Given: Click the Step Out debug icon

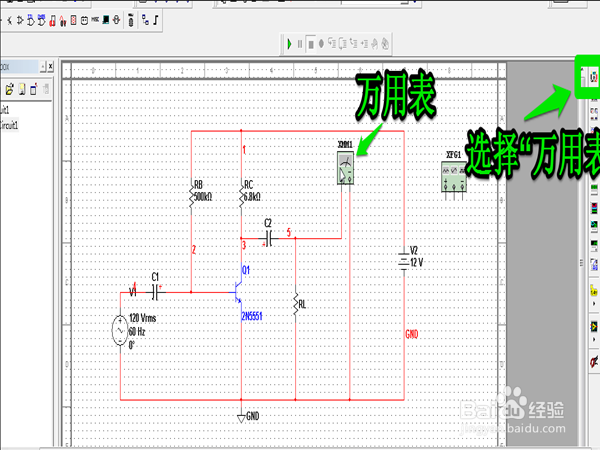Looking at the screenshot, I should coord(353,44).
